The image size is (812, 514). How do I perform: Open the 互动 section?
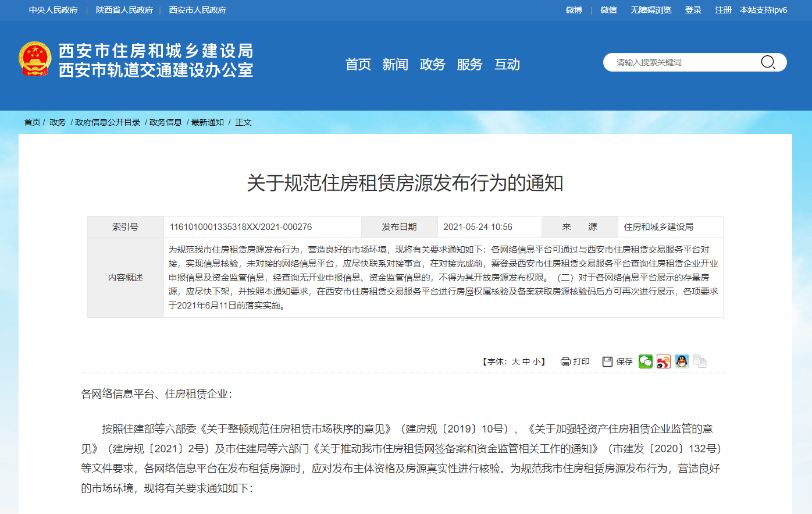(507, 65)
